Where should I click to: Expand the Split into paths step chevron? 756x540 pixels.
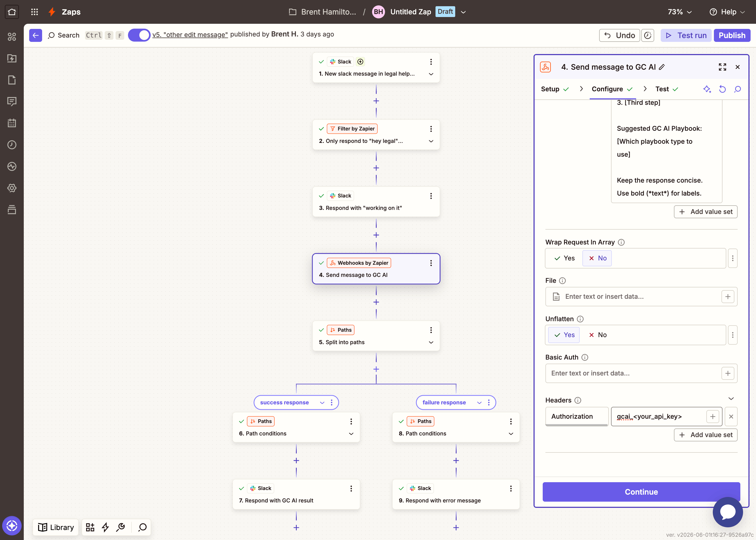431,343
